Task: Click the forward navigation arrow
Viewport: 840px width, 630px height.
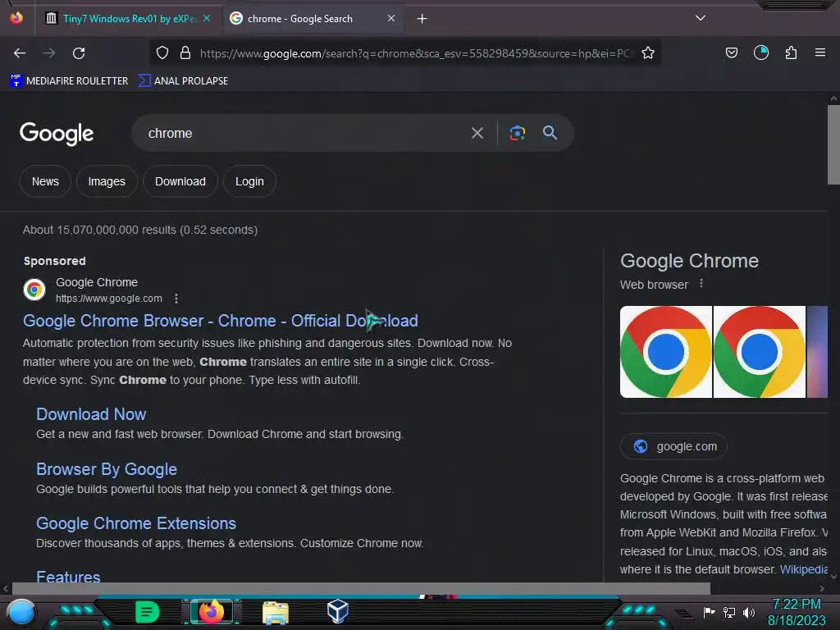Action: click(x=49, y=53)
